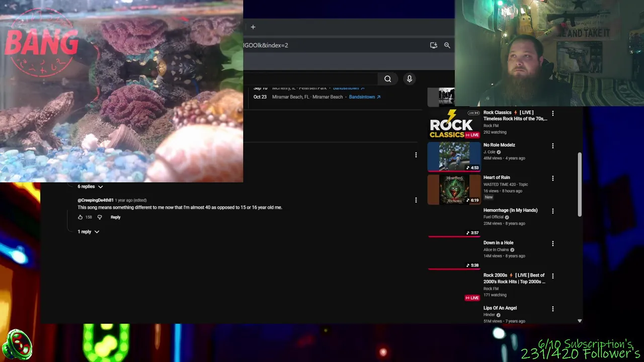Click the YouTube search magnifier button
Screen dimensions: 644x362
(387, 79)
